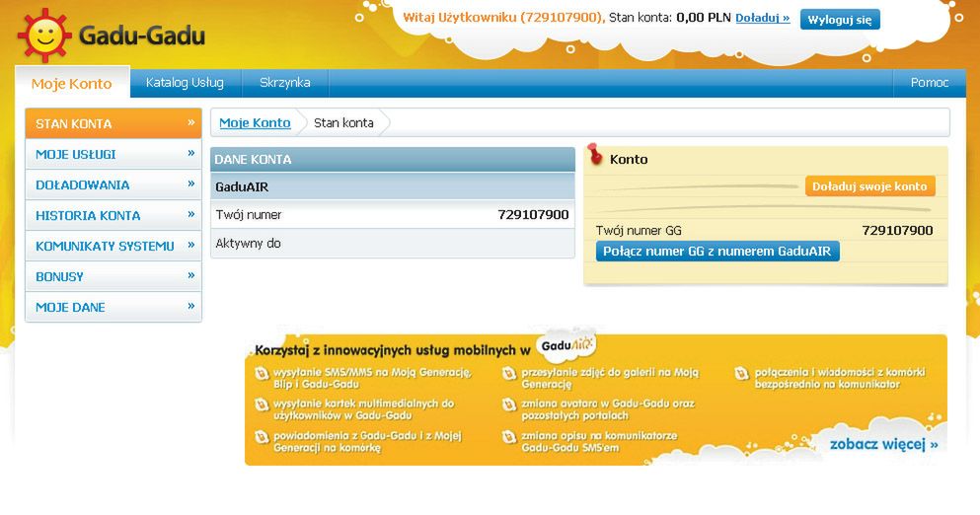The image size is (980, 515).
Task: Click the arrow next to MOJE DANE
Action: [191, 306]
